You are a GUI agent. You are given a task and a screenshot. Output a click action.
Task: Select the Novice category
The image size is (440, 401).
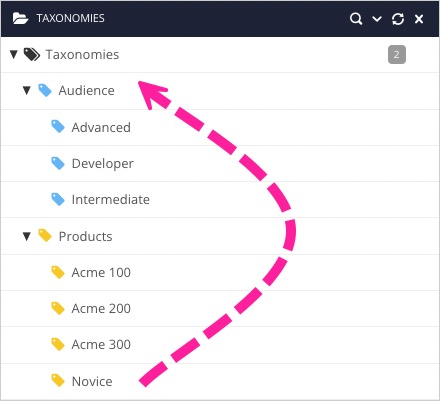click(92, 382)
